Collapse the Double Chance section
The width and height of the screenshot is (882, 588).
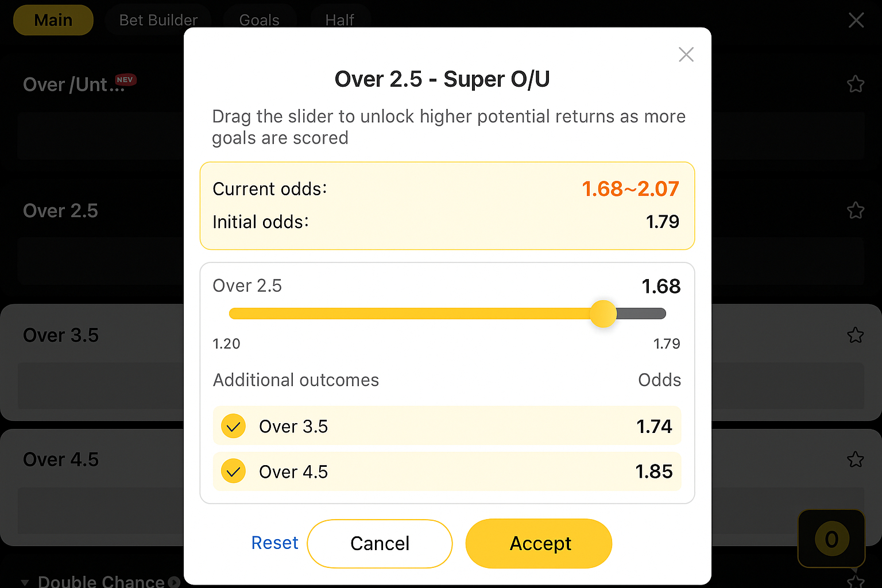[x=25, y=582]
